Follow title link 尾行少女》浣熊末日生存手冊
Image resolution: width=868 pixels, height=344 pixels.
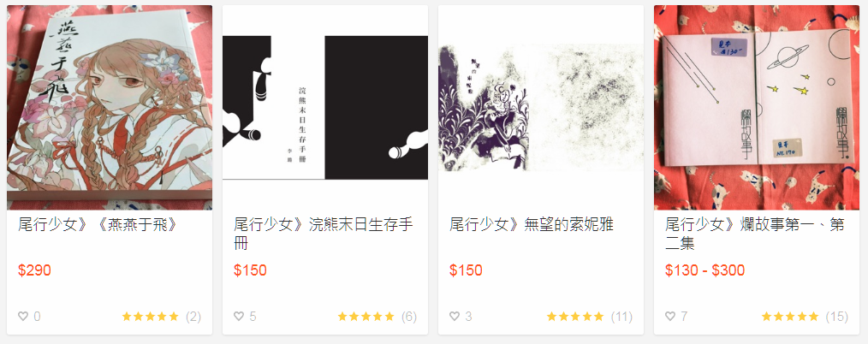point(324,234)
